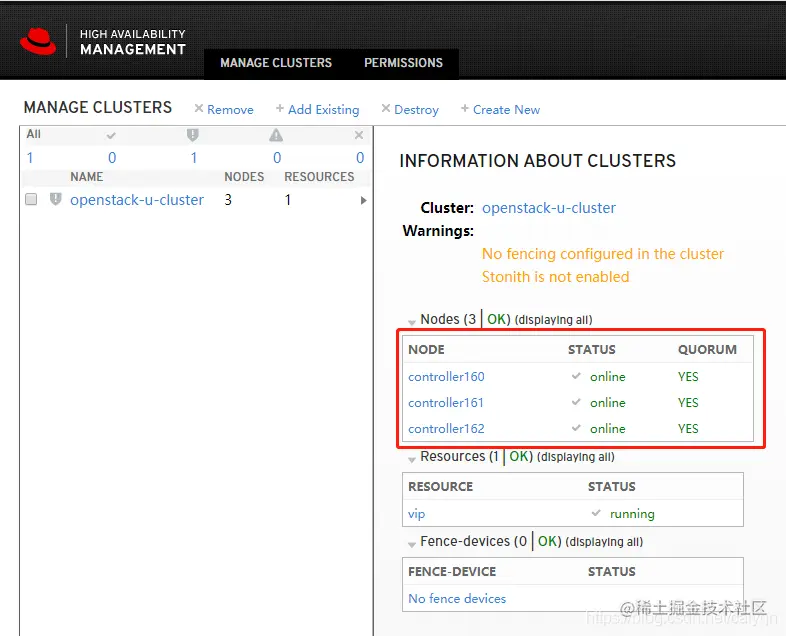Image resolution: width=786 pixels, height=636 pixels.
Task: Click the checkmark icon for controller161
Action: [x=576, y=402]
